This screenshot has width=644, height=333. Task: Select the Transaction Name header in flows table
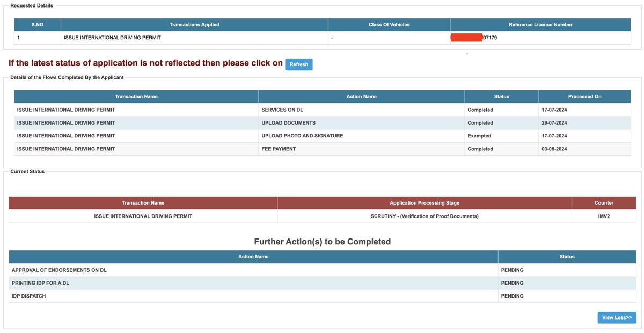[x=136, y=97]
